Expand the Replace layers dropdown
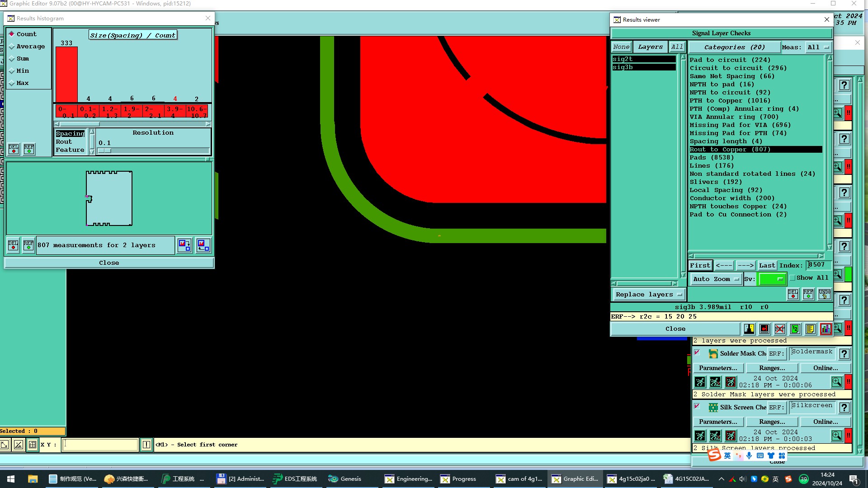The width and height of the screenshot is (868, 488). point(648,295)
